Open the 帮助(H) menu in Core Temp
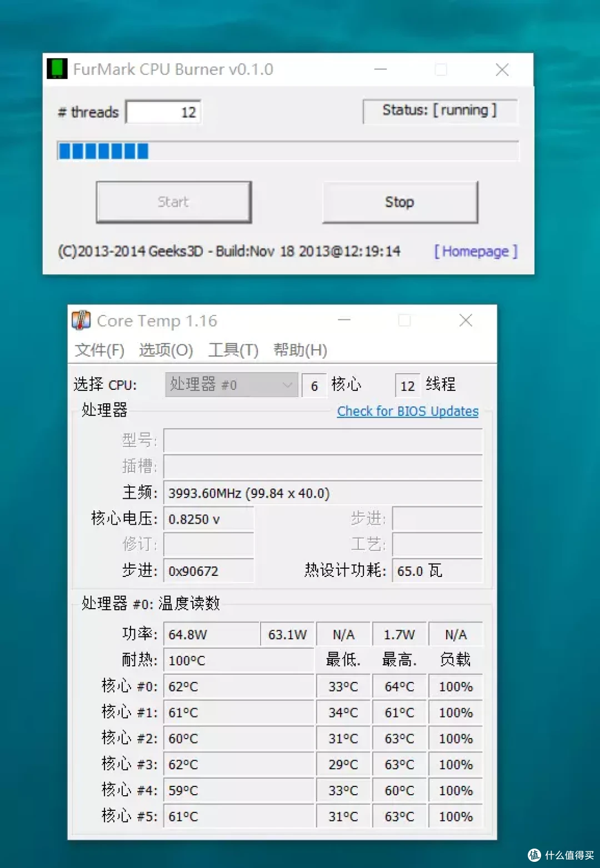Viewport: 600px width, 868px height. click(300, 350)
